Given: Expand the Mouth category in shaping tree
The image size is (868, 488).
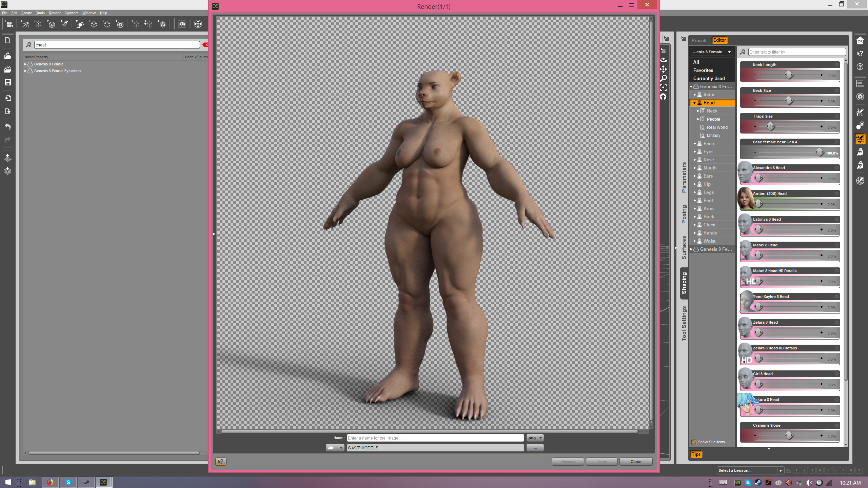Looking at the screenshot, I should tap(695, 168).
